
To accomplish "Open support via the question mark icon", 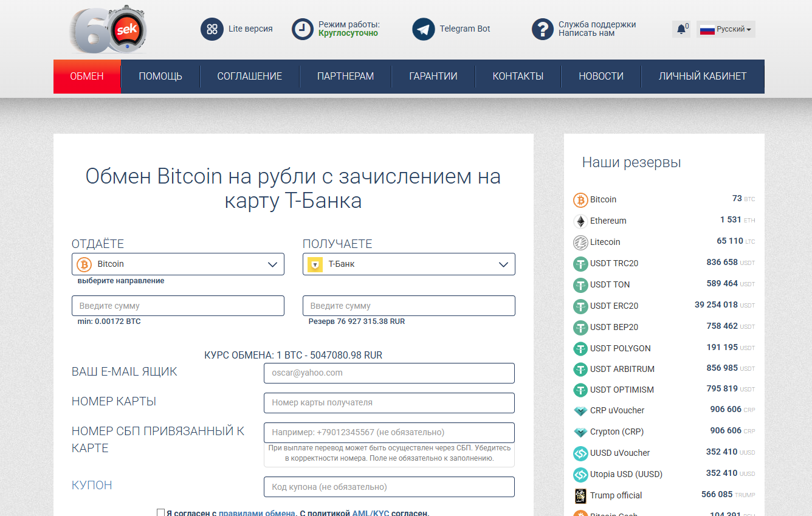I will click(542, 29).
